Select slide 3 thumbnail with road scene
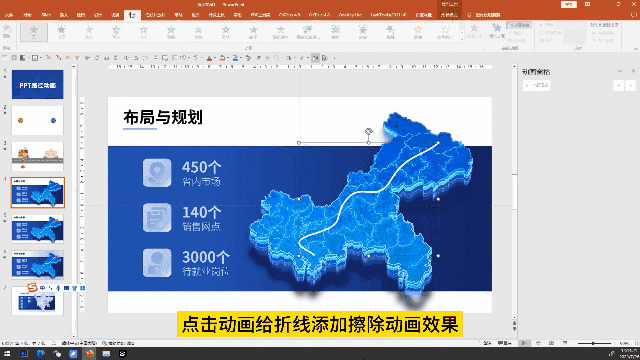 coord(38,156)
